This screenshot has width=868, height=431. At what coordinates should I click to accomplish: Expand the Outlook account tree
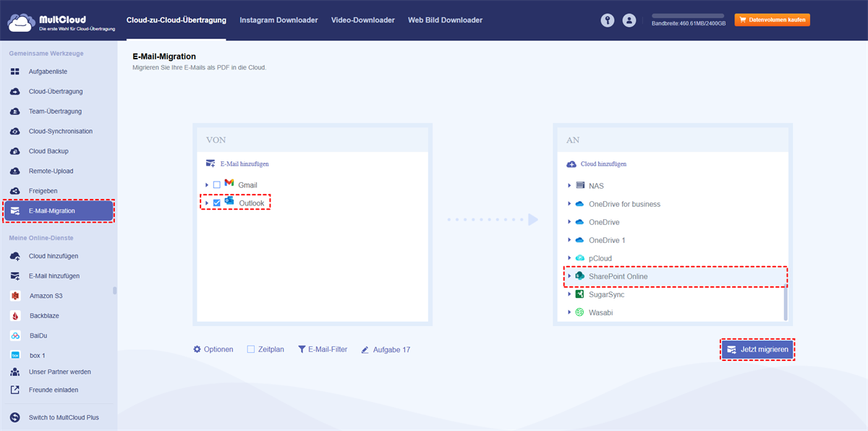tap(207, 203)
